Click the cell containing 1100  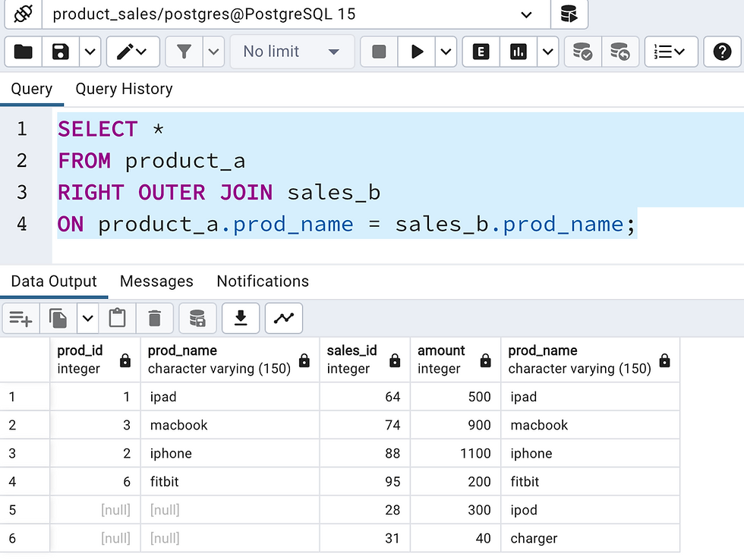[456, 453]
